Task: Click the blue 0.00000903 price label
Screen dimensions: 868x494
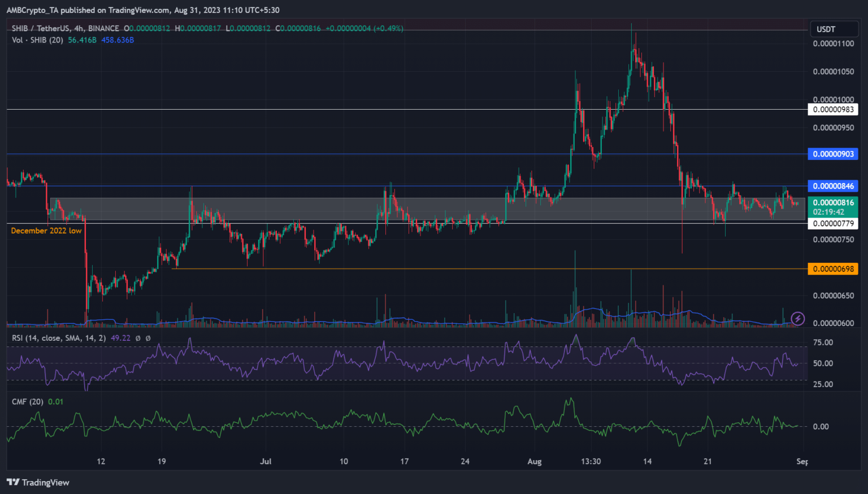Action: [x=833, y=154]
